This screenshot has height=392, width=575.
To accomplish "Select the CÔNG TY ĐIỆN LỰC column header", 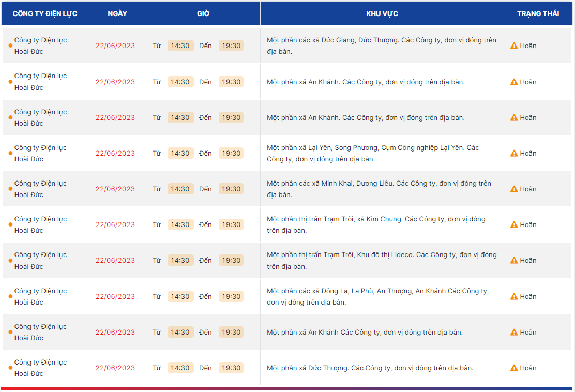I will pyautogui.click(x=45, y=13).
